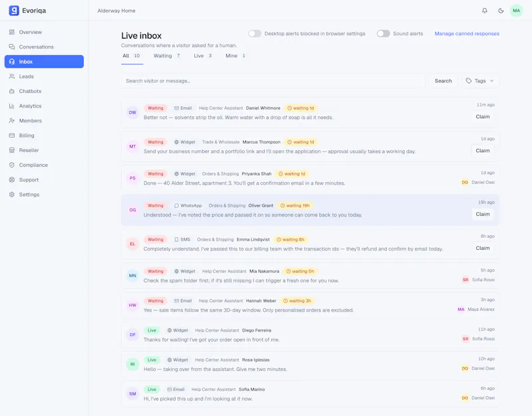Click Widget channel icon on Marcus Thompson row

pos(176,142)
